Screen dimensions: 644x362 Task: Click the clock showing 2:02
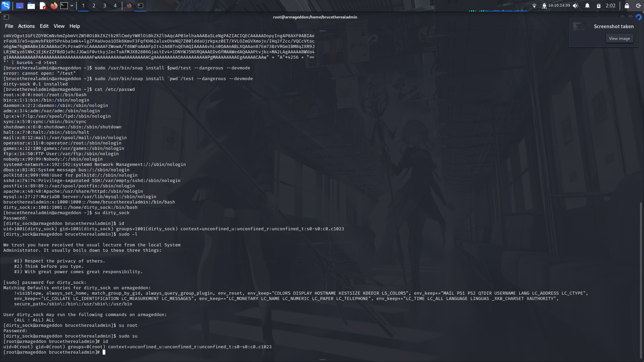pos(610,5)
